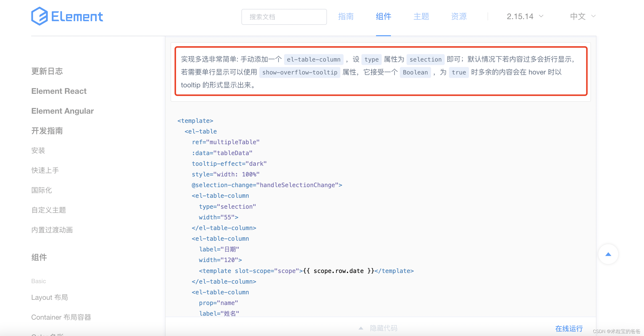Open the 2.15.14 version dropdown
Screen dimensions: 644x336
[525, 17]
